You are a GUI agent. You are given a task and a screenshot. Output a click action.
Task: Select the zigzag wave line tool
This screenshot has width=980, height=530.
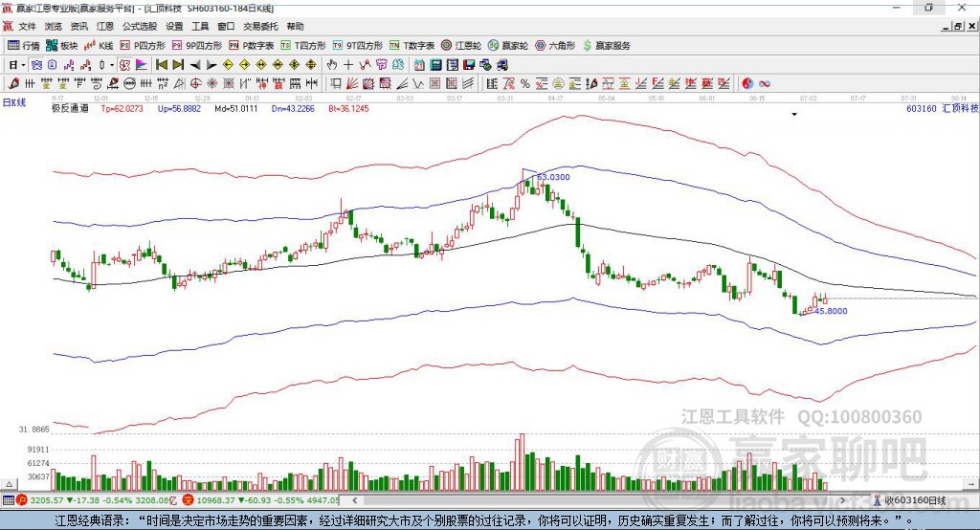coord(417,84)
